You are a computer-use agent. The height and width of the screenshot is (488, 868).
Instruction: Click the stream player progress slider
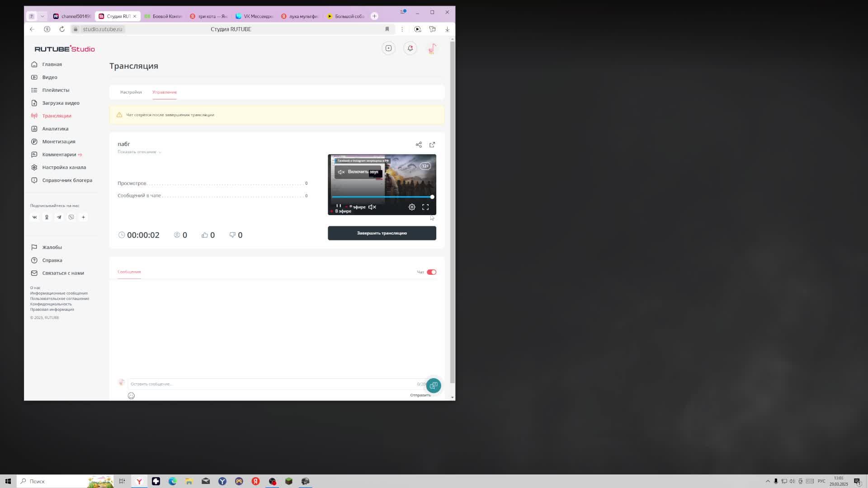[382, 197]
